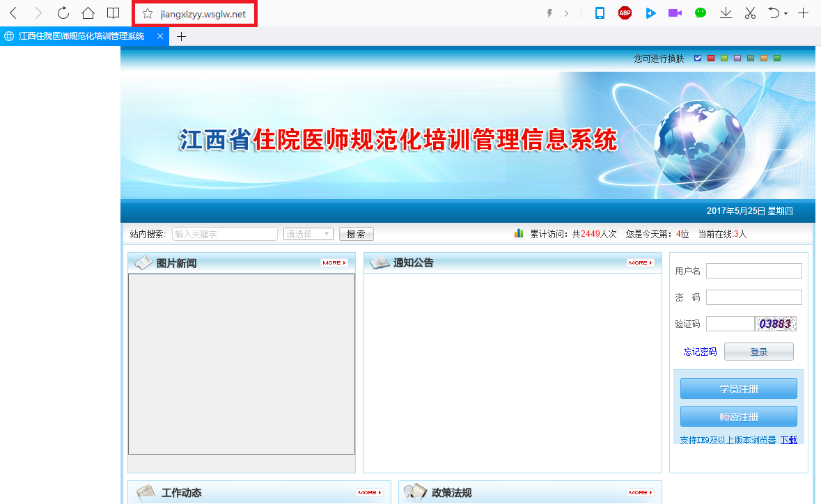The image size is (821, 504).
Task: Click the 学员注册 registration button
Action: [x=738, y=389]
